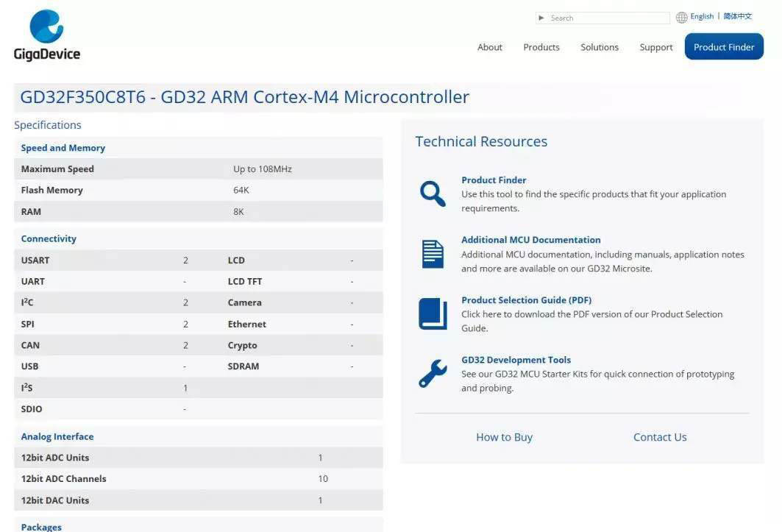Click the Analog Interface section header
The width and height of the screenshot is (782, 532).
pyautogui.click(x=57, y=436)
